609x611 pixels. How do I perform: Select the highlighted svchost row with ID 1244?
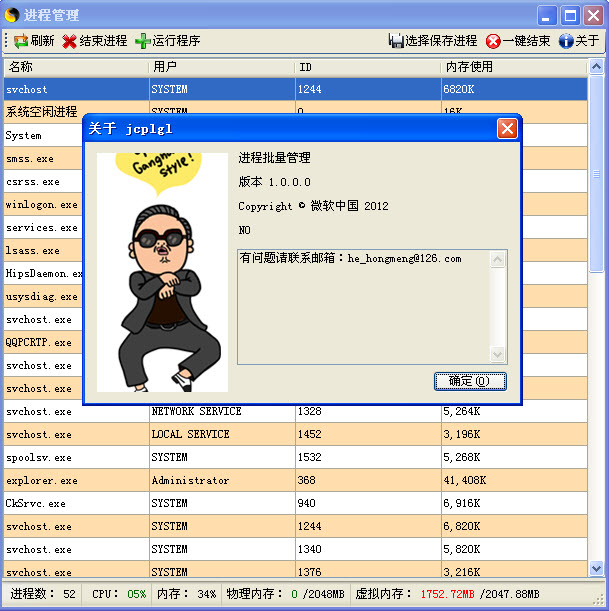(x=295, y=89)
